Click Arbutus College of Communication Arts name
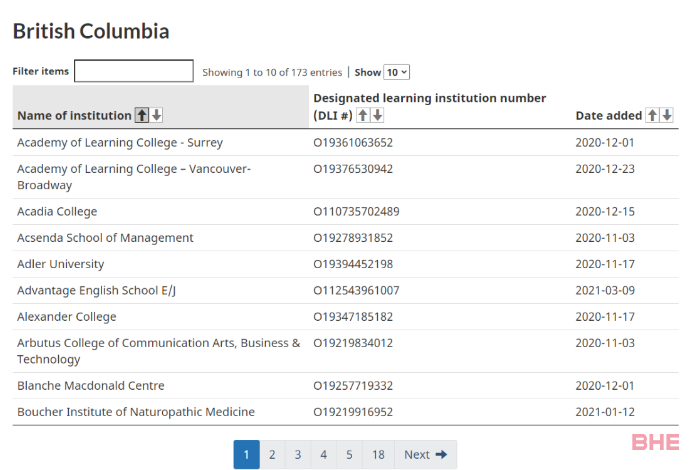Viewport: 699px width, 470px height. coord(159,351)
